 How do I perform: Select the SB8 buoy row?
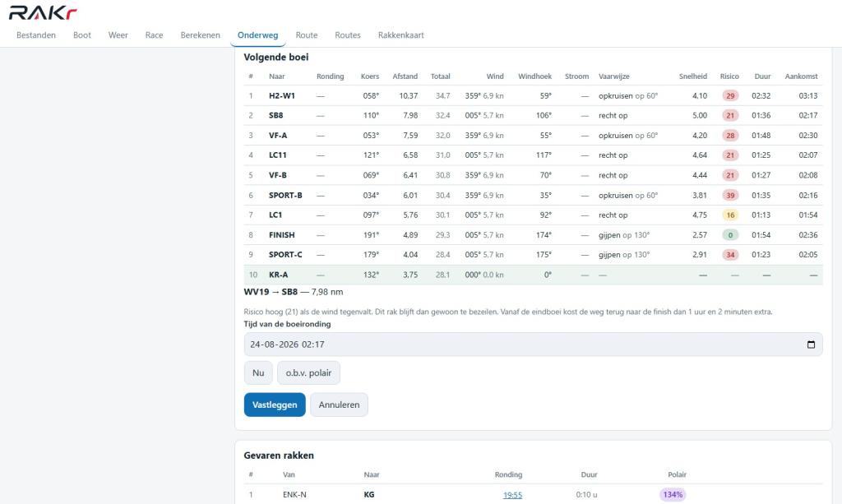pyautogui.click(x=533, y=115)
